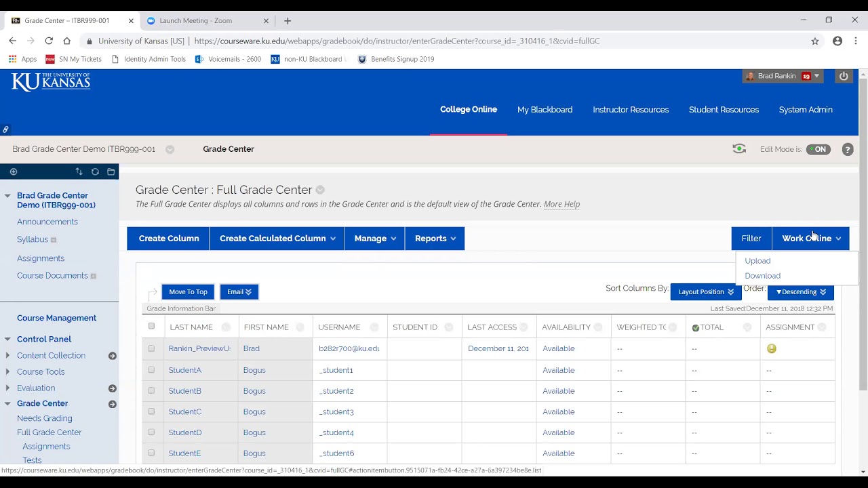Open the course menu folder view icon
Image resolution: width=868 pixels, height=488 pixels.
[x=111, y=172]
